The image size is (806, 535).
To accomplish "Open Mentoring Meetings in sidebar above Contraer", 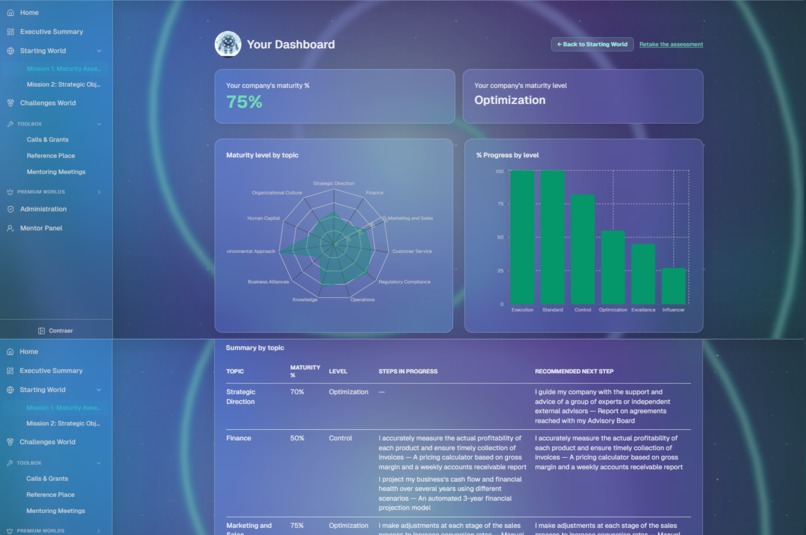I will (56, 172).
